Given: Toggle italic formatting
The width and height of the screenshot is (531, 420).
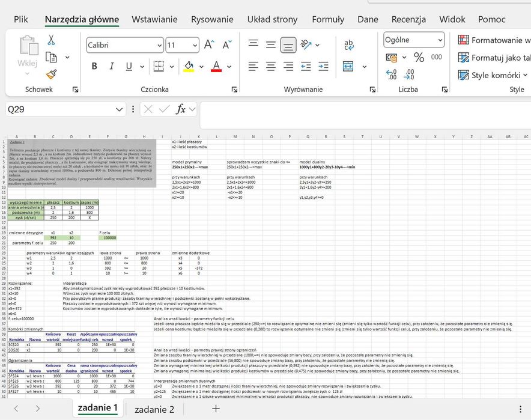Looking at the screenshot, I should [111, 66].
